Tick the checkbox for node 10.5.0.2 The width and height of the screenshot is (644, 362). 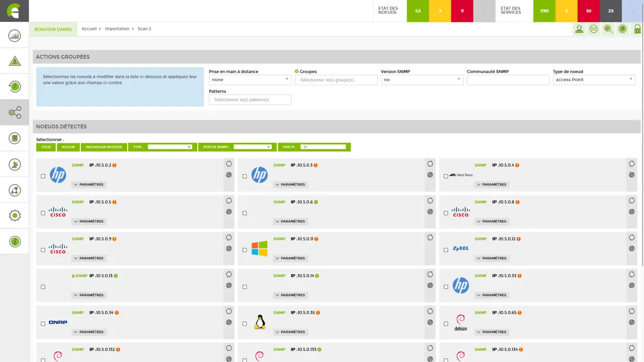point(43,176)
